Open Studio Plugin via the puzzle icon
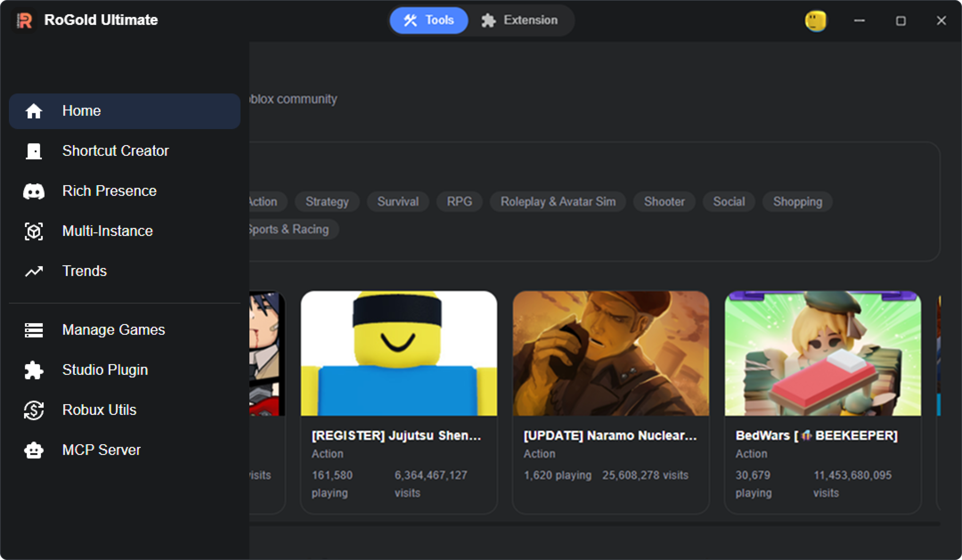 click(34, 370)
